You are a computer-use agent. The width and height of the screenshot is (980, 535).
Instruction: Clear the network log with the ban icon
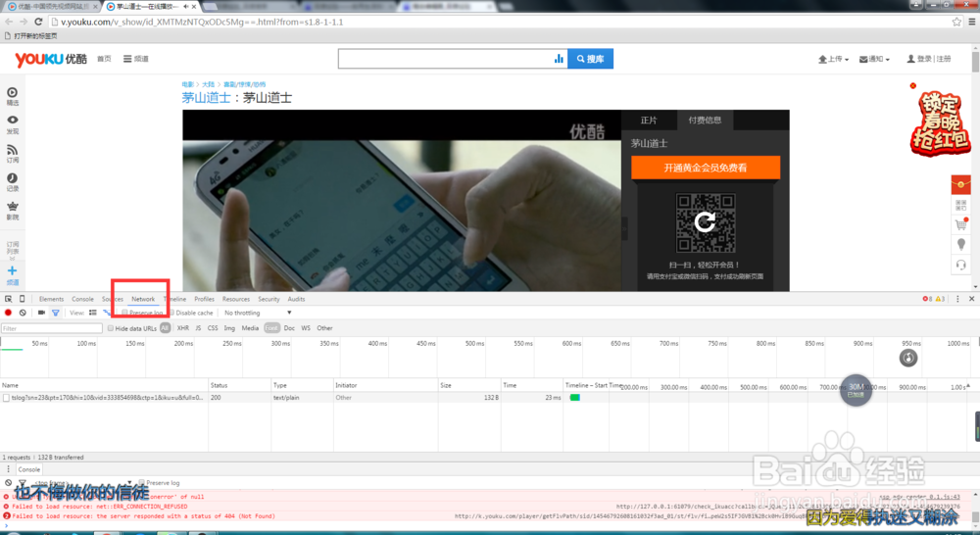23,313
